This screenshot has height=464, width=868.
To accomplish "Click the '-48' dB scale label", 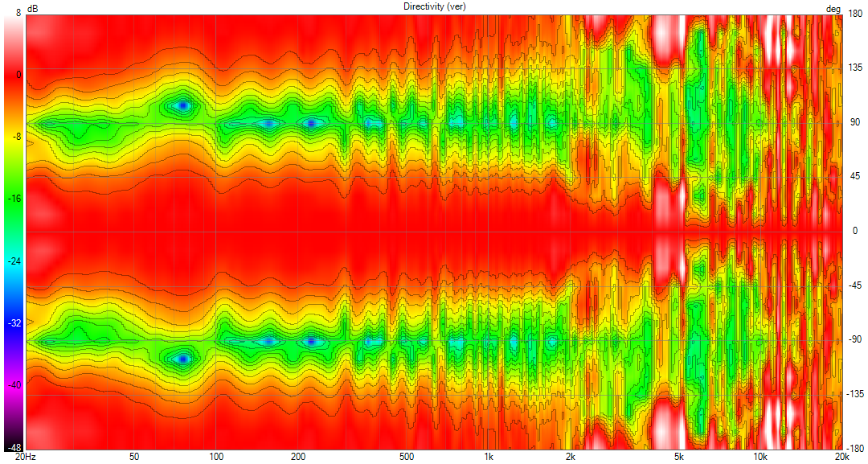I will tap(15, 447).
